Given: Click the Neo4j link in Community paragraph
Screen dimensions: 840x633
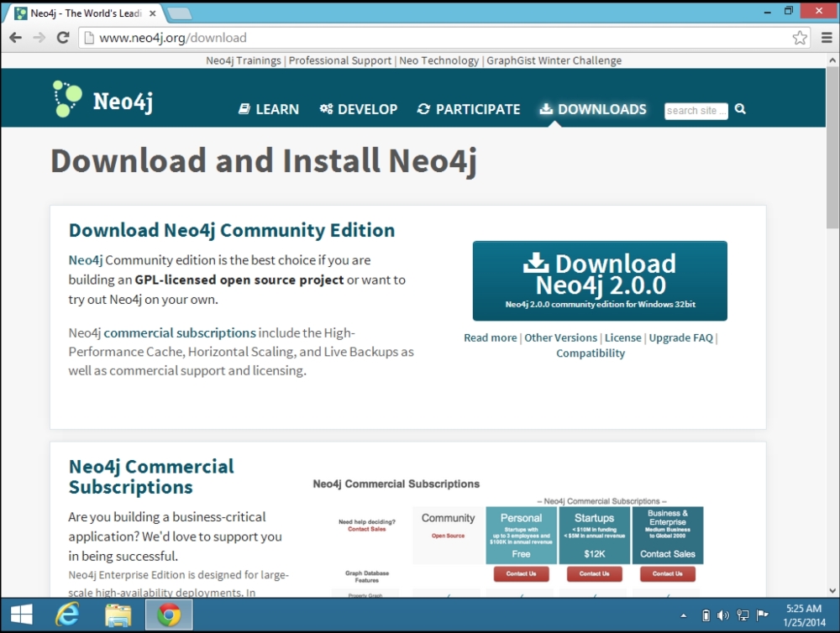Looking at the screenshot, I should tap(85, 260).
